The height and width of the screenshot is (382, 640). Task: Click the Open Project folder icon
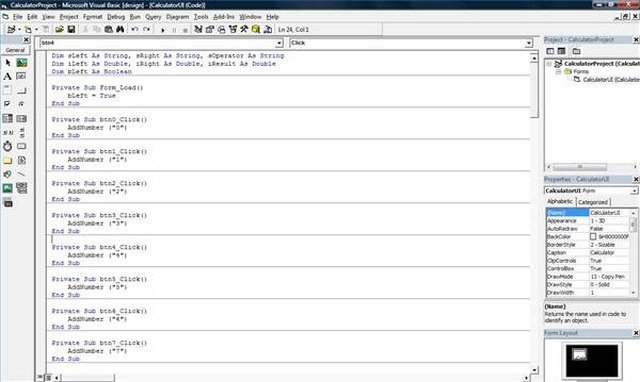click(x=59, y=29)
